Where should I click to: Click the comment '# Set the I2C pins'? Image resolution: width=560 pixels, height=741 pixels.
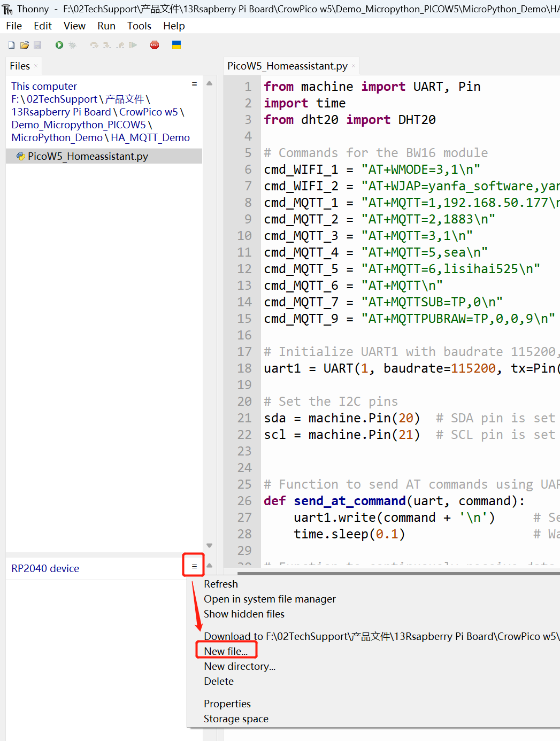[331, 402]
